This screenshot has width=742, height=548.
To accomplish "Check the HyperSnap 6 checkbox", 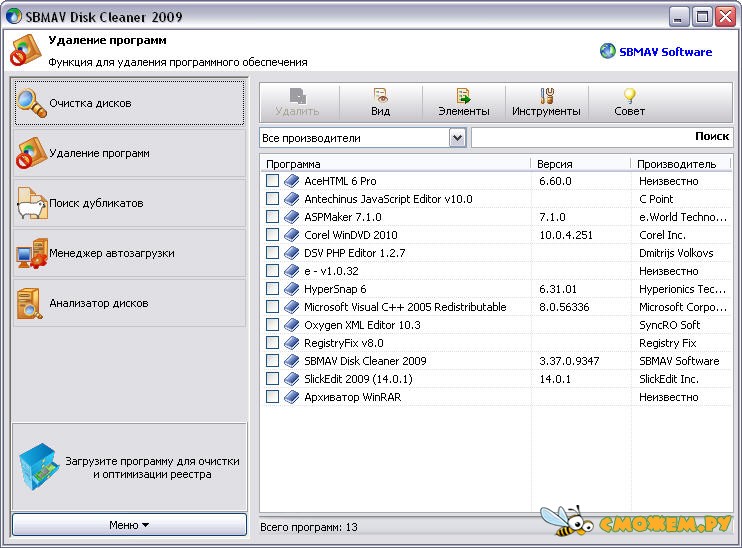I will click(x=272, y=289).
